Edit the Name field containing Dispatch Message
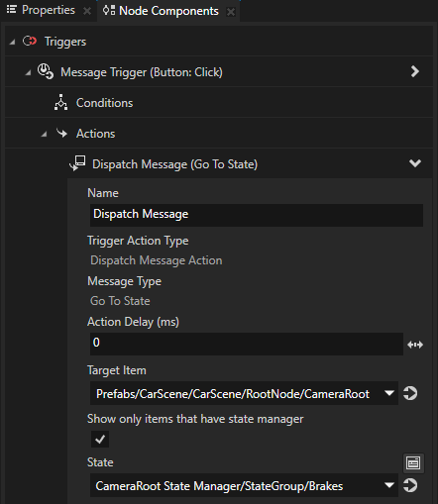Viewport: 438px width, 504px height. pyautogui.click(x=257, y=215)
